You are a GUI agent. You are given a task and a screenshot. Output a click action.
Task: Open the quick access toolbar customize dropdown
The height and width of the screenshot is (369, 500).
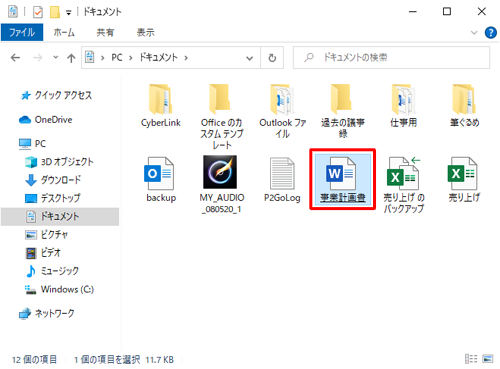click(x=68, y=13)
